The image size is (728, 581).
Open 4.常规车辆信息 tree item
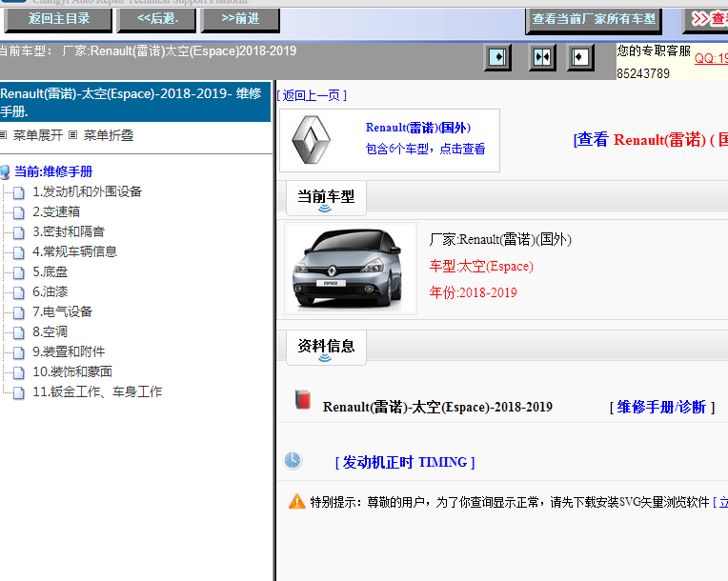tap(74, 251)
